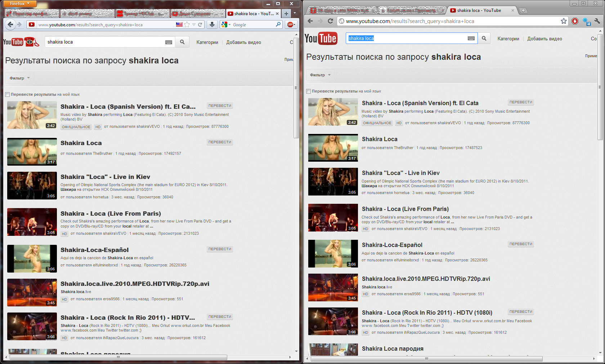The height and width of the screenshot is (364, 605).
Task: Click the US flag icon in Firefox address bar
Action: [179, 24]
